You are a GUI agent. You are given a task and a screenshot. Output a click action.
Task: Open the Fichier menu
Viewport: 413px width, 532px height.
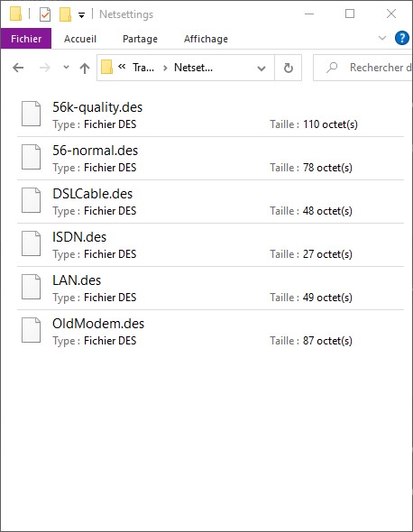pos(26,39)
